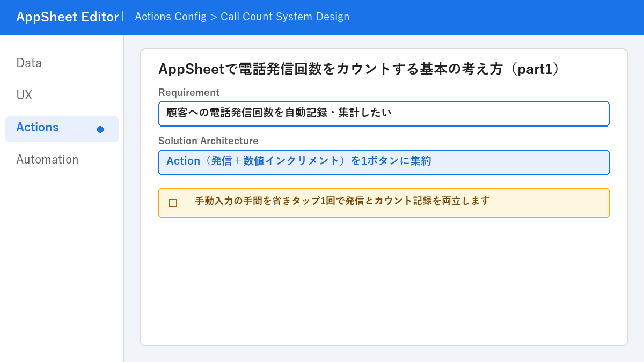This screenshot has height=362, width=644.
Task: Open the UX section in sidebar
Action: [24, 95]
